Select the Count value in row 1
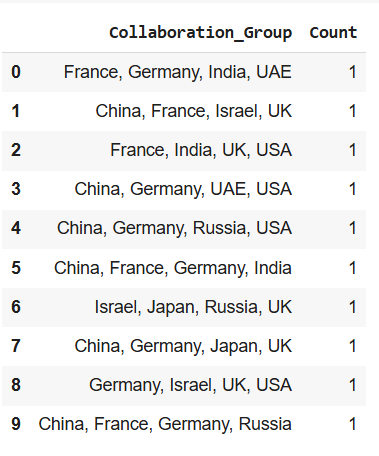Screen dimensions: 379x456 [353, 111]
